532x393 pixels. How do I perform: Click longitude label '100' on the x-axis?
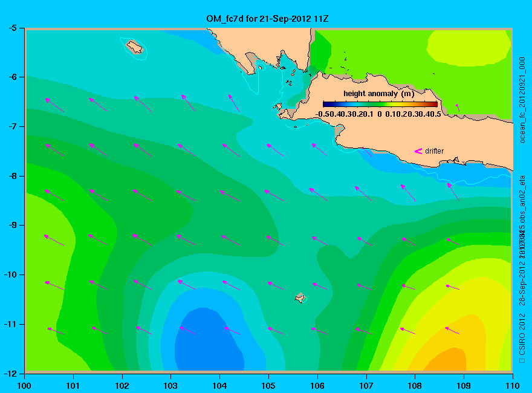(x=24, y=386)
